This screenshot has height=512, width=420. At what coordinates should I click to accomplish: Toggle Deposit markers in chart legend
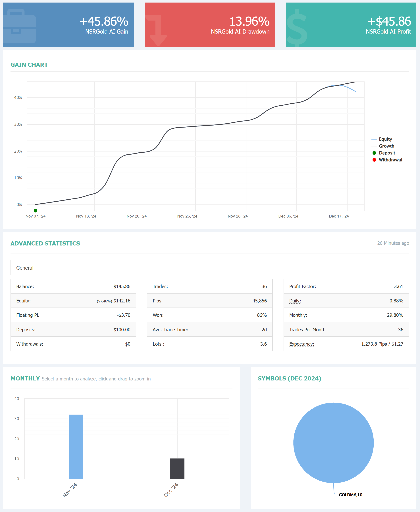pyautogui.click(x=387, y=153)
